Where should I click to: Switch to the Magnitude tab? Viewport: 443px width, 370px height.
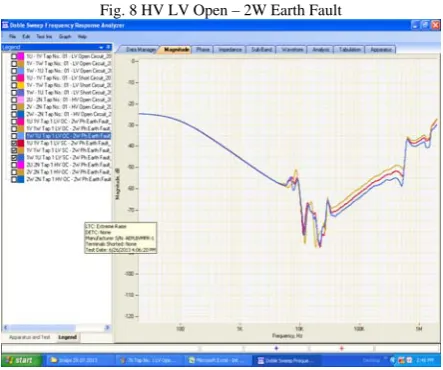coord(177,50)
